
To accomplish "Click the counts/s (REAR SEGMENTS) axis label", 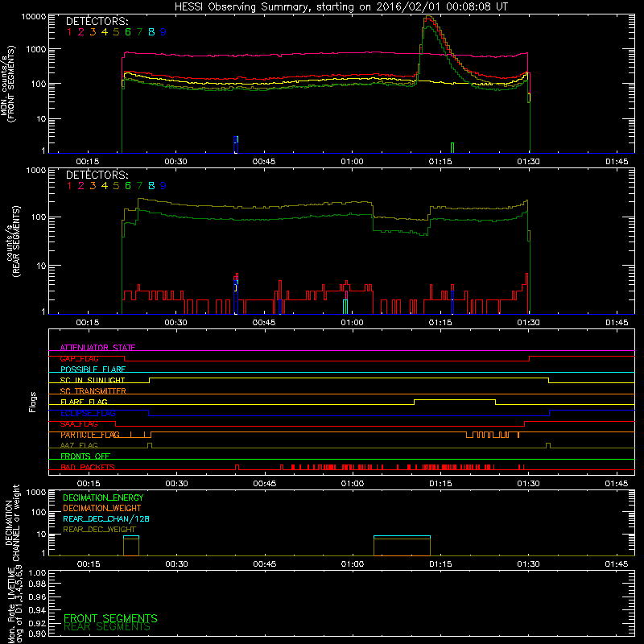I will click(x=13, y=242).
